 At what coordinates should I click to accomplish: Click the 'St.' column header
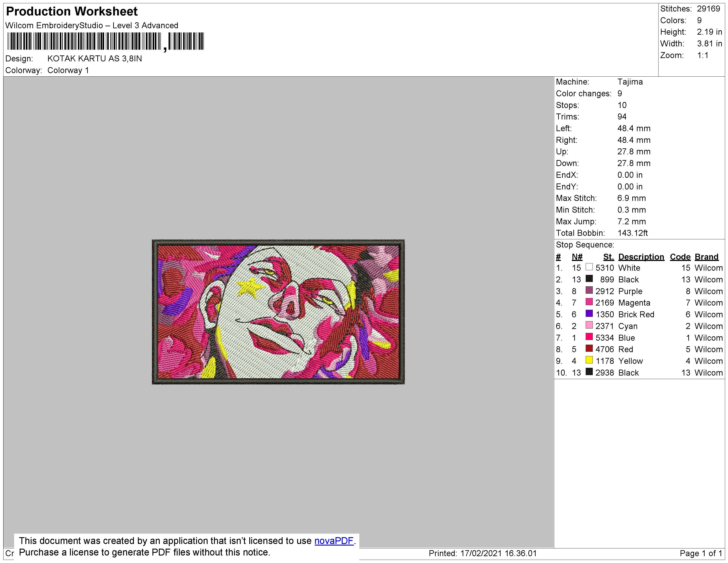click(x=609, y=257)
